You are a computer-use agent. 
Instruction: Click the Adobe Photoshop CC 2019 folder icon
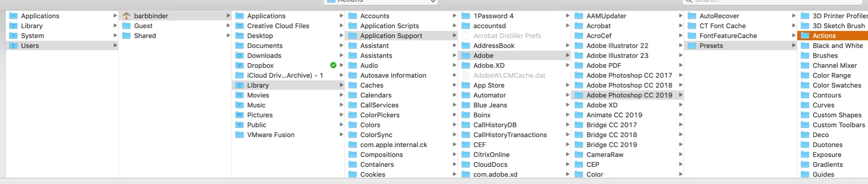point(579,95)
